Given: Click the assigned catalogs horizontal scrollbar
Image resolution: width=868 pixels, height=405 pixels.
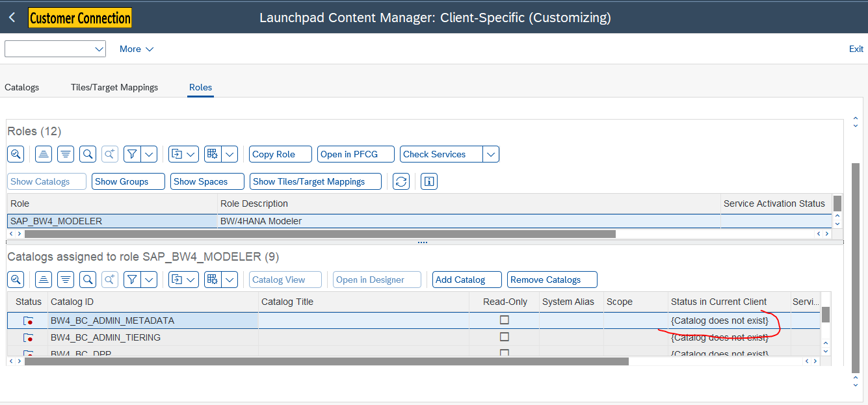Looking at the screenshot, I should pos(326,361).
